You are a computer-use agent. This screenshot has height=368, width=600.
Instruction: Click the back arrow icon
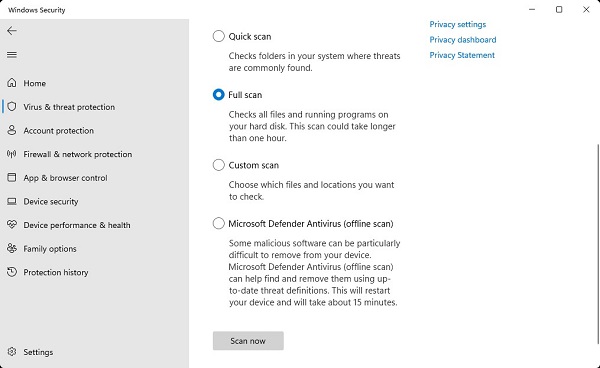click(x=12, y=31)
